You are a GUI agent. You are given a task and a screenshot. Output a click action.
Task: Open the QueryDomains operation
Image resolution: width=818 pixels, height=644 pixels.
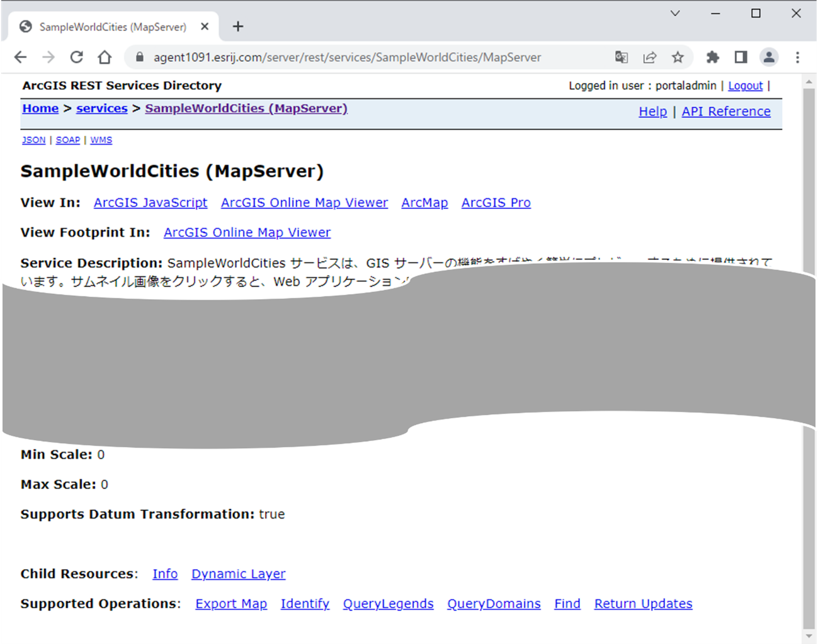pyautogui.click(x=494, y=604)
